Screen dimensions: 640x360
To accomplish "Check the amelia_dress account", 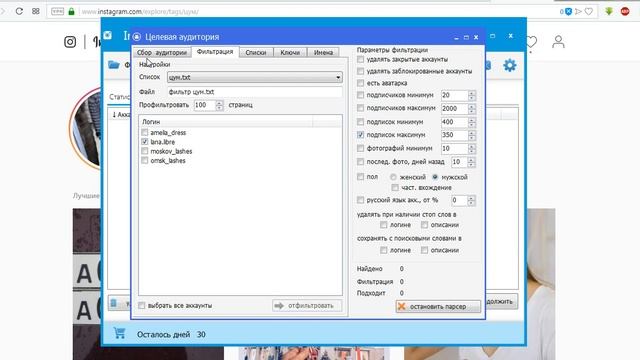I will click(144, 132).
